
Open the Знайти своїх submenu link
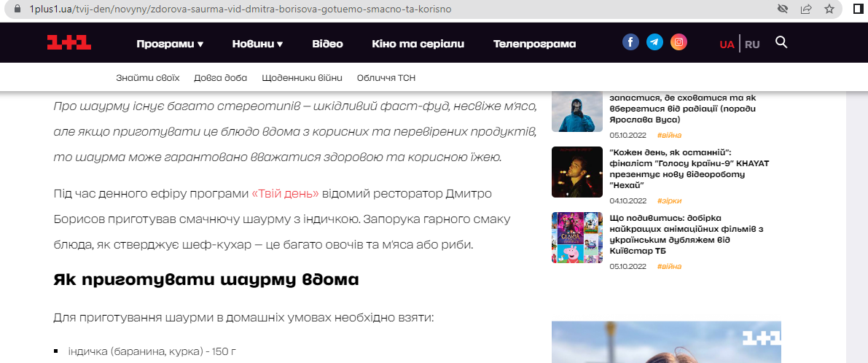tap(148, 78)
